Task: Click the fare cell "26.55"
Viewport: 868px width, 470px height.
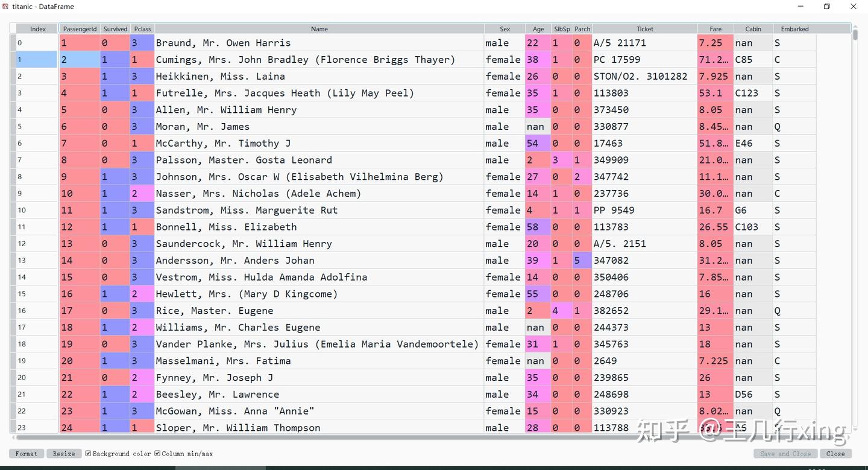Action: 715,227
